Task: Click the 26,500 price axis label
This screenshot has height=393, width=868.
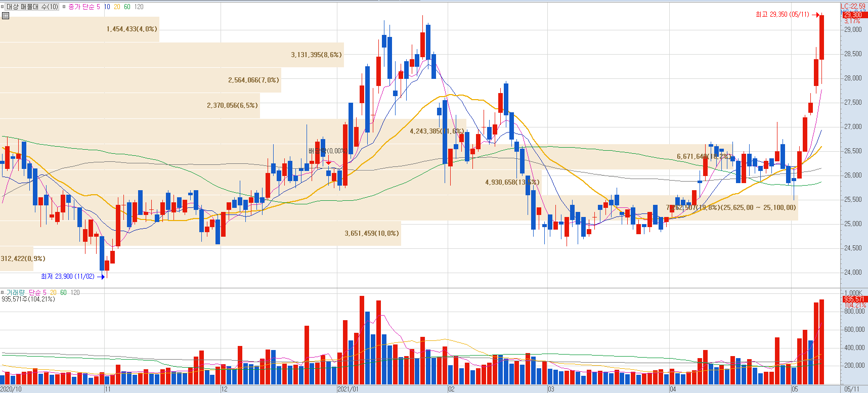Action: (x=853, y=151)
